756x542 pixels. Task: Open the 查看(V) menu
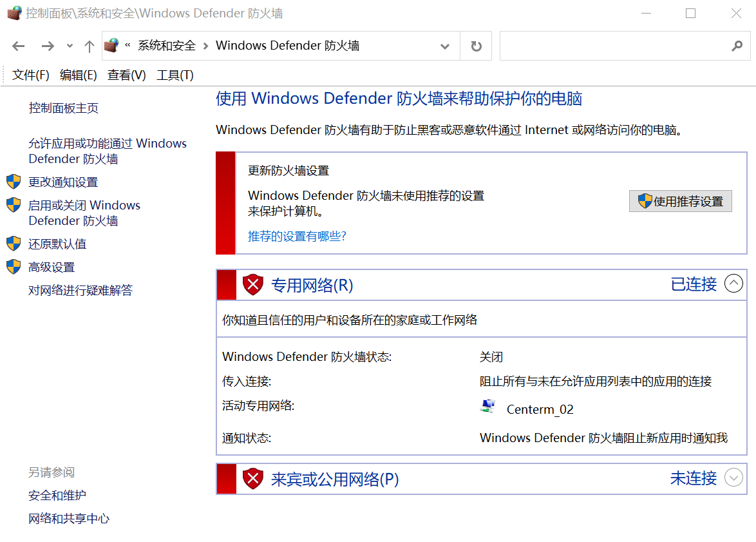click(126, 75)
